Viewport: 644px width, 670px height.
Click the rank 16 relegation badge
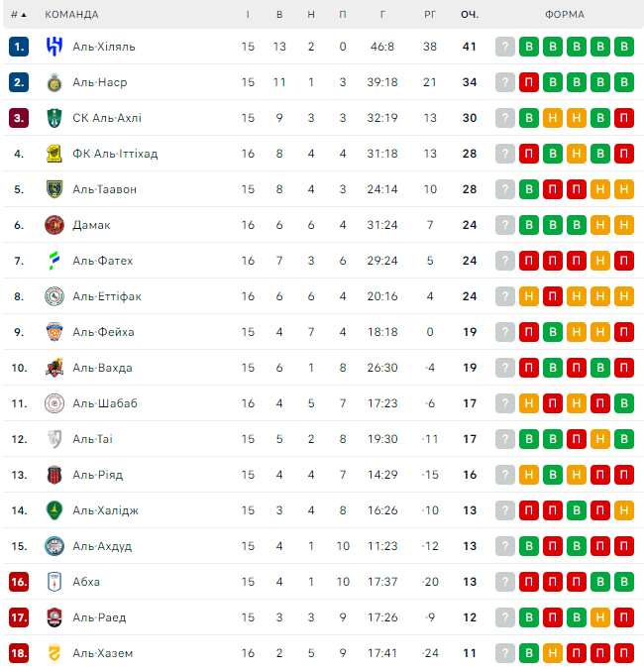coord(19,582)
